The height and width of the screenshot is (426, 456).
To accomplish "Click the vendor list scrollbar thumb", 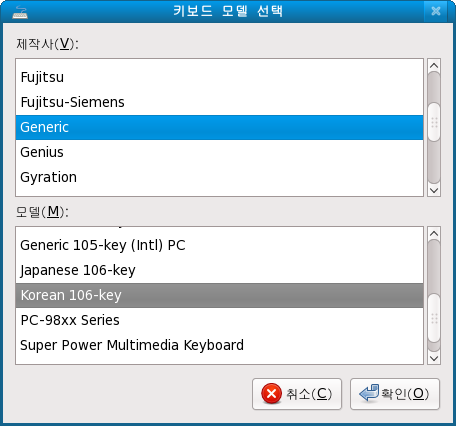I will coord(434,123).
